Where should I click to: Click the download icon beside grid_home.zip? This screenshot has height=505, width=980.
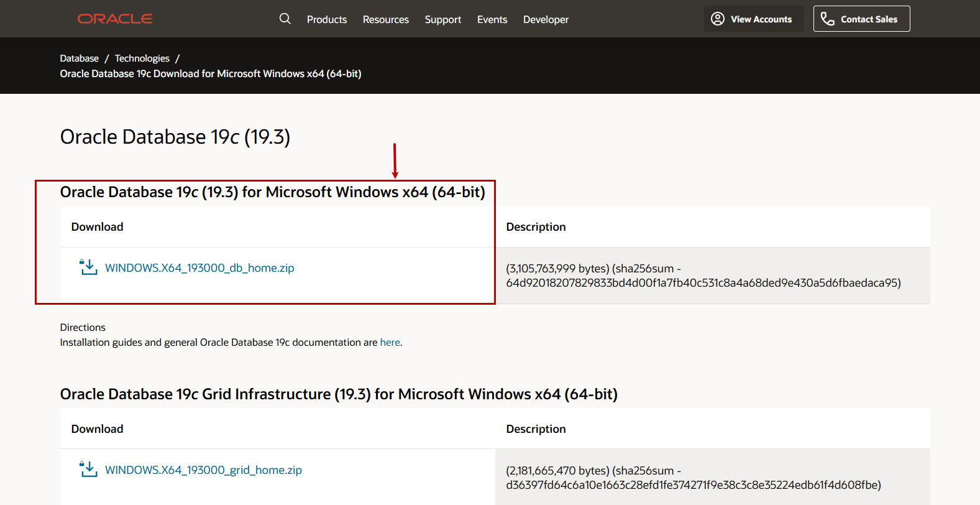[x=88, y=470]
